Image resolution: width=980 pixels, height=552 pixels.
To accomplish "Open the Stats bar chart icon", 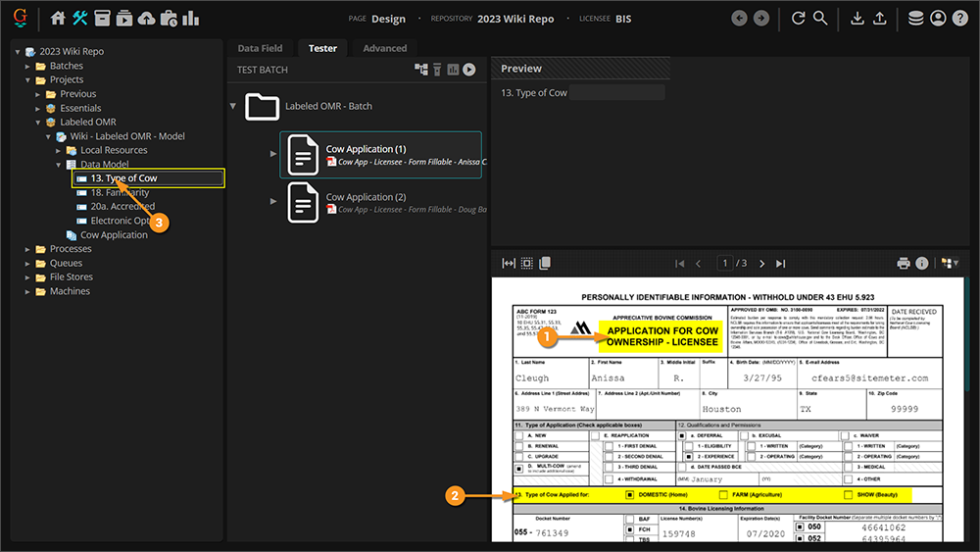I will click(x=190, y=18).
